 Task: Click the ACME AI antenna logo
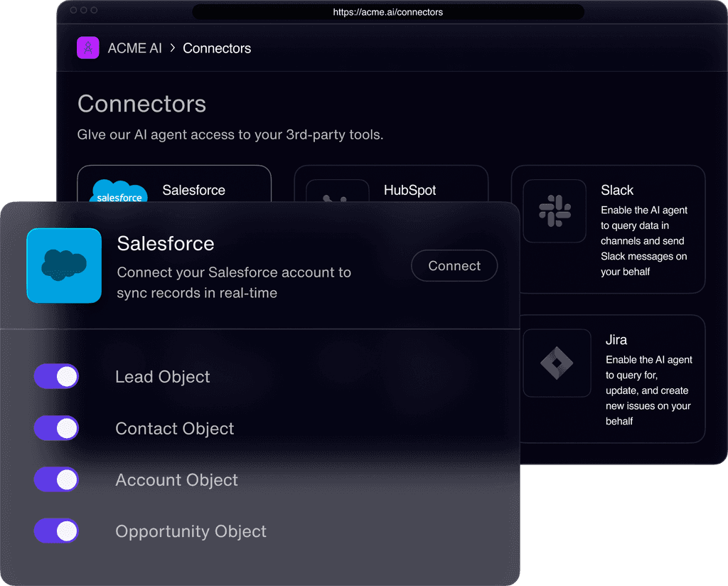(87, 48)
